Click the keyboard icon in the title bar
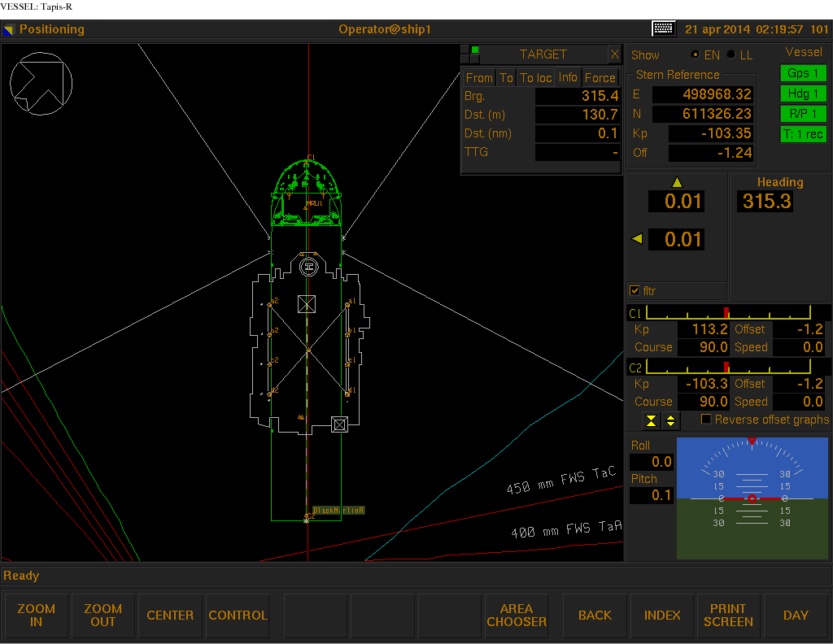 pos(663,28)
